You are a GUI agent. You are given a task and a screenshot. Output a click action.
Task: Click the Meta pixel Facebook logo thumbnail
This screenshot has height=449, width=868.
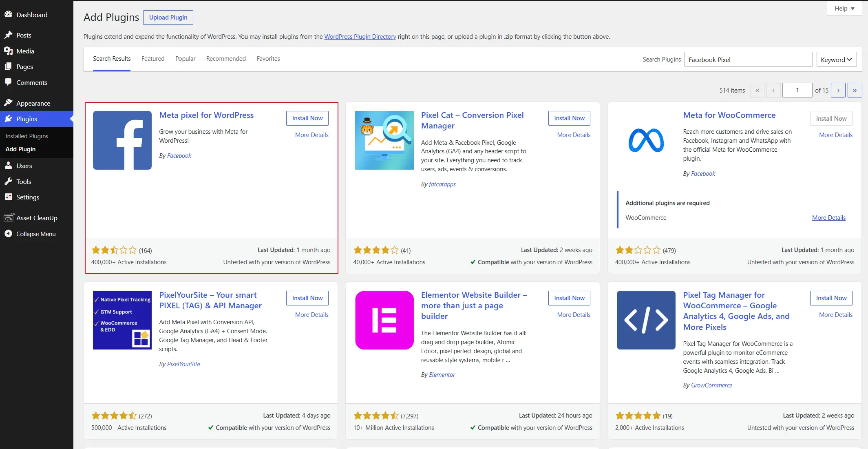pyautogui.click(x=122, y=140)
